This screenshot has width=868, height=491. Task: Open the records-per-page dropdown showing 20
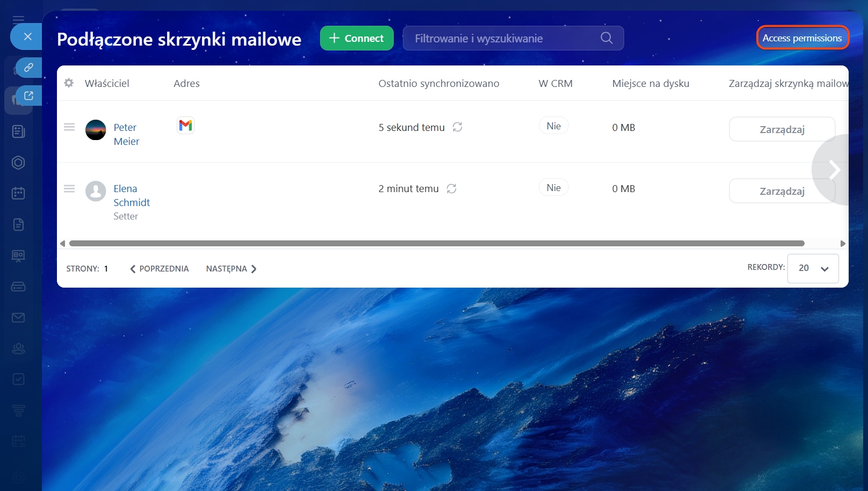click(813, 268)
